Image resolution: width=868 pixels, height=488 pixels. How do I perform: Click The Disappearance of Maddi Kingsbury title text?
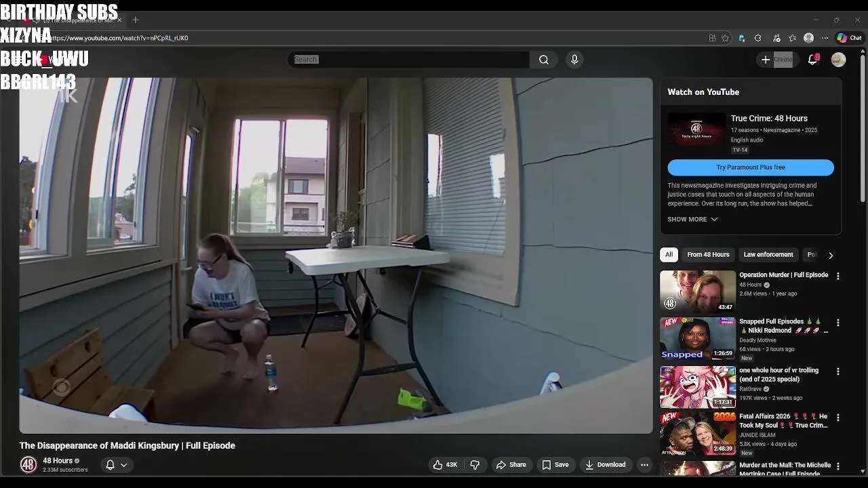[x=127, y=445]
